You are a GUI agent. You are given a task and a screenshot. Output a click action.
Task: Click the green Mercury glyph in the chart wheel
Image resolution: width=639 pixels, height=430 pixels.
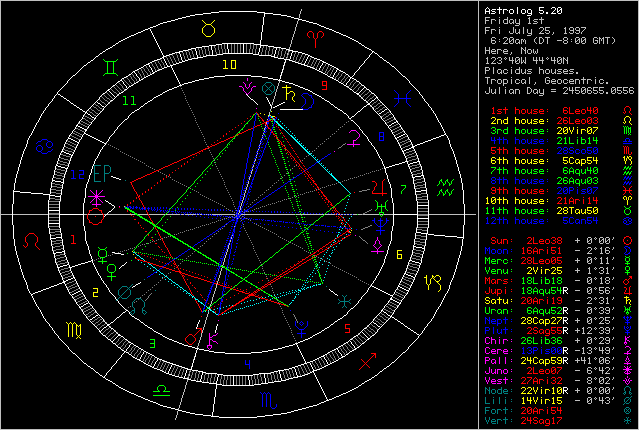[103, 254]
